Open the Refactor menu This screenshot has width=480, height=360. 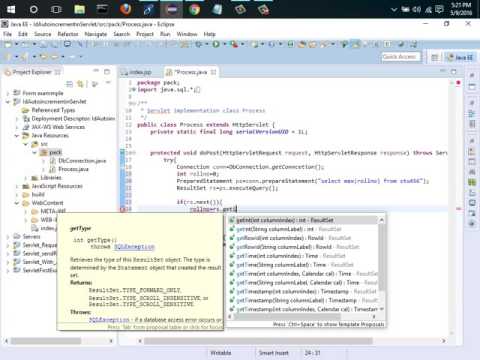click(x=68, y=34)
